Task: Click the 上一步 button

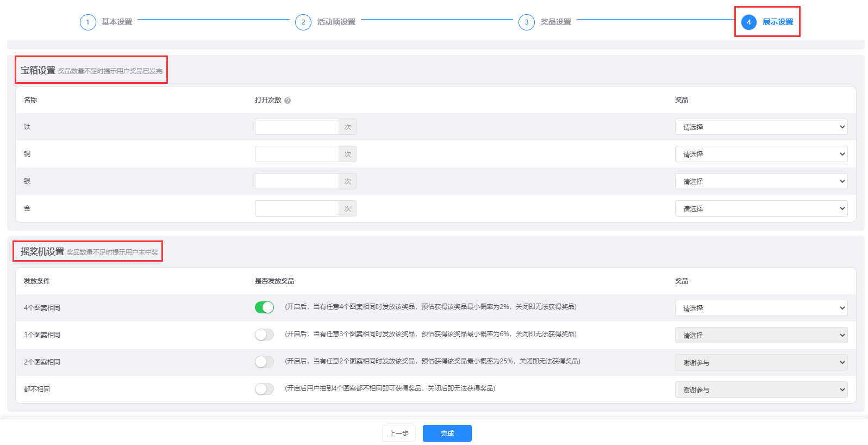Action: 398,433
